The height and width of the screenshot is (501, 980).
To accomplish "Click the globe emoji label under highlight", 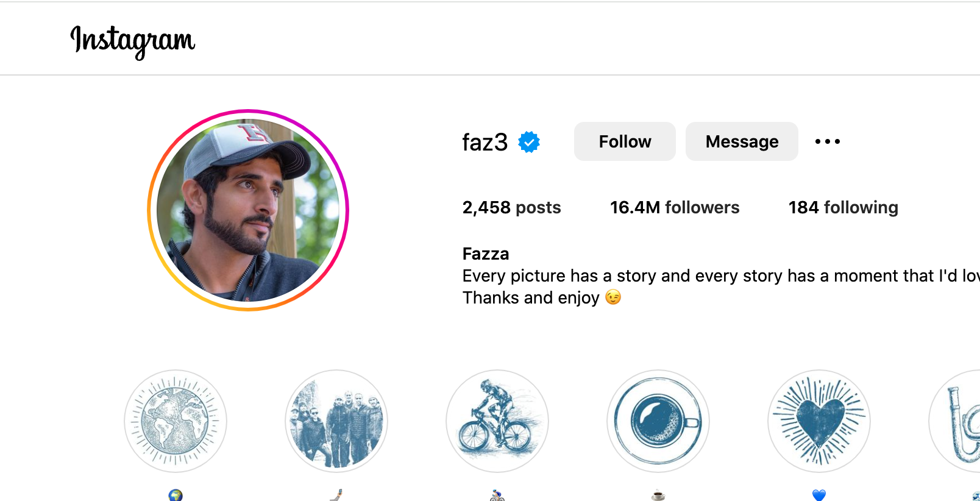I will pos(176,496).
